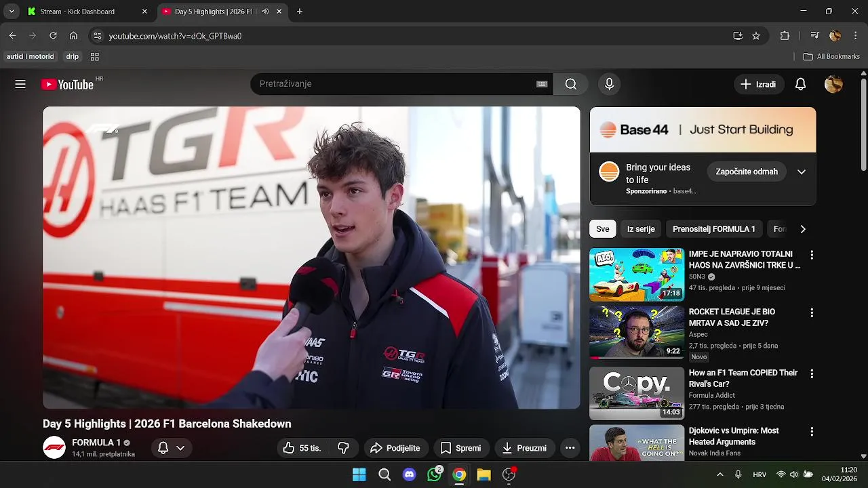Click the Spremi save button
Screen dimensions: 868x488
[x=461, y=448]
